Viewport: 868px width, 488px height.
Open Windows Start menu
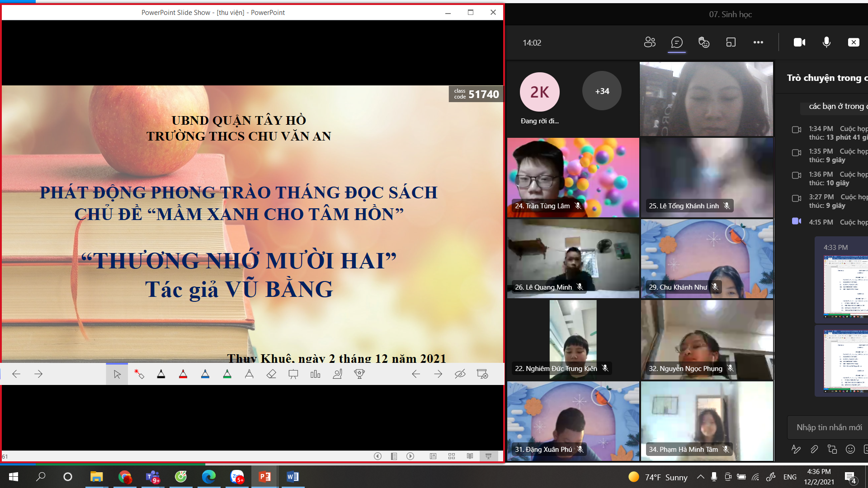14,477
